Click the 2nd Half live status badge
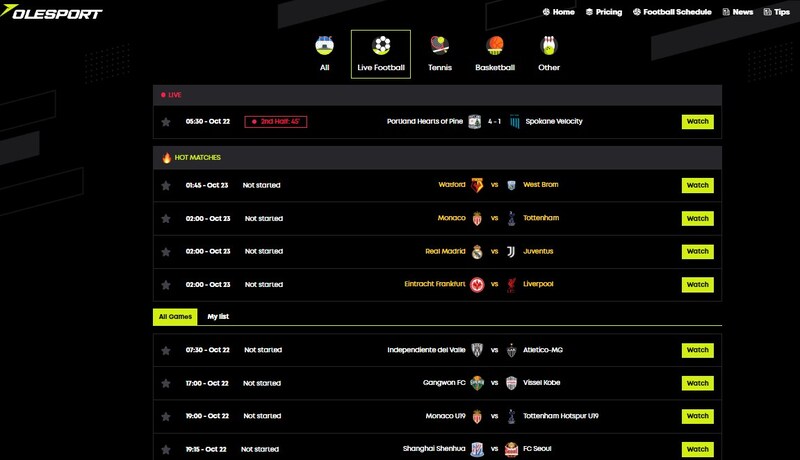 pyautogui.click(x=276, y=122)
